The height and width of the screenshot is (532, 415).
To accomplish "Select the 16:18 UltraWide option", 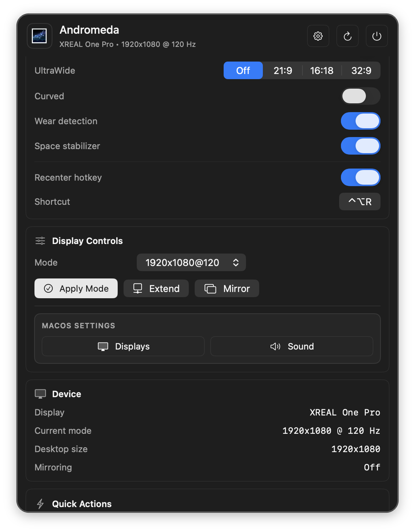I will [322, 70].
